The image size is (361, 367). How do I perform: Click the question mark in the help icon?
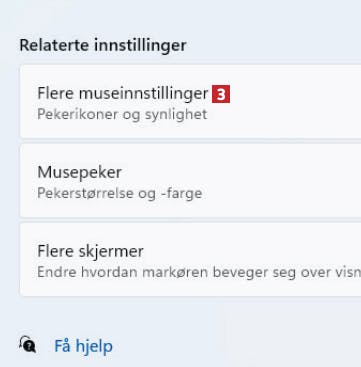(x=31, y=347)
